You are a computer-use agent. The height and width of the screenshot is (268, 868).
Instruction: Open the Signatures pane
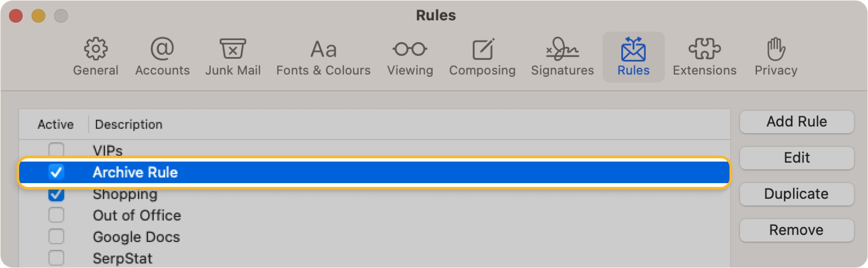click(x=562, y=56)
